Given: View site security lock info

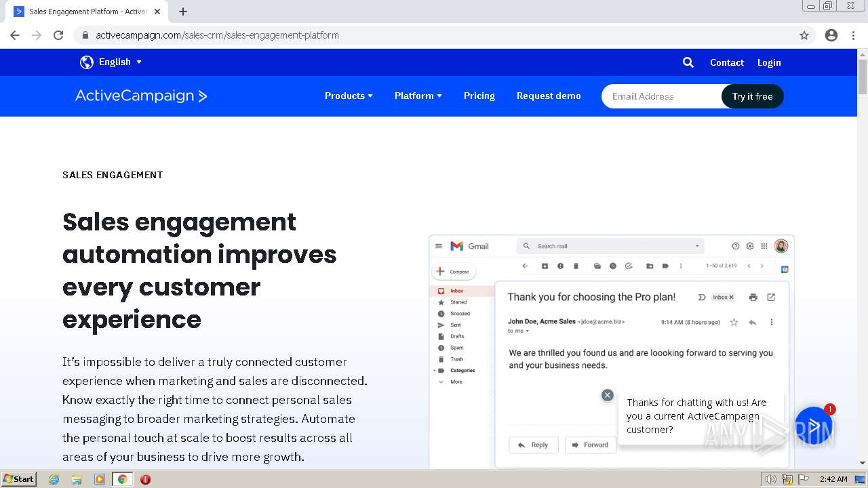Looking at the screenshot, I should click(x=85, y=35).
